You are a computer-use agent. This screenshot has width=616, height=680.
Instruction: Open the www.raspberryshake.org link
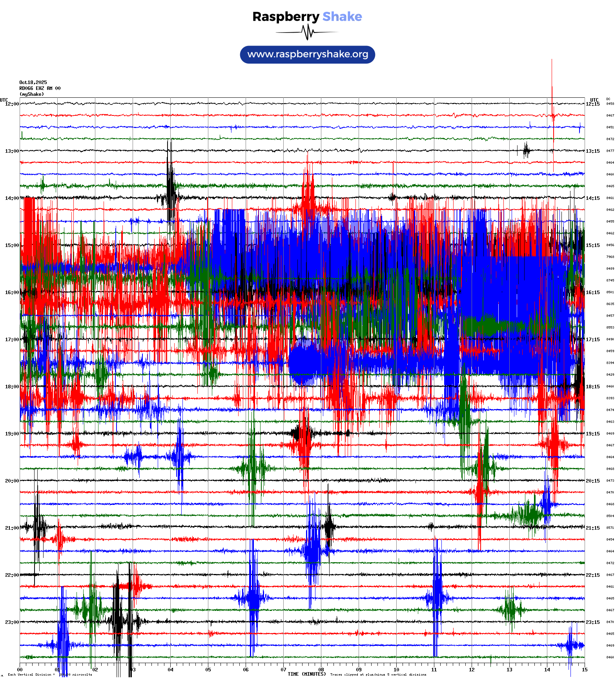[x=308, y=54]
